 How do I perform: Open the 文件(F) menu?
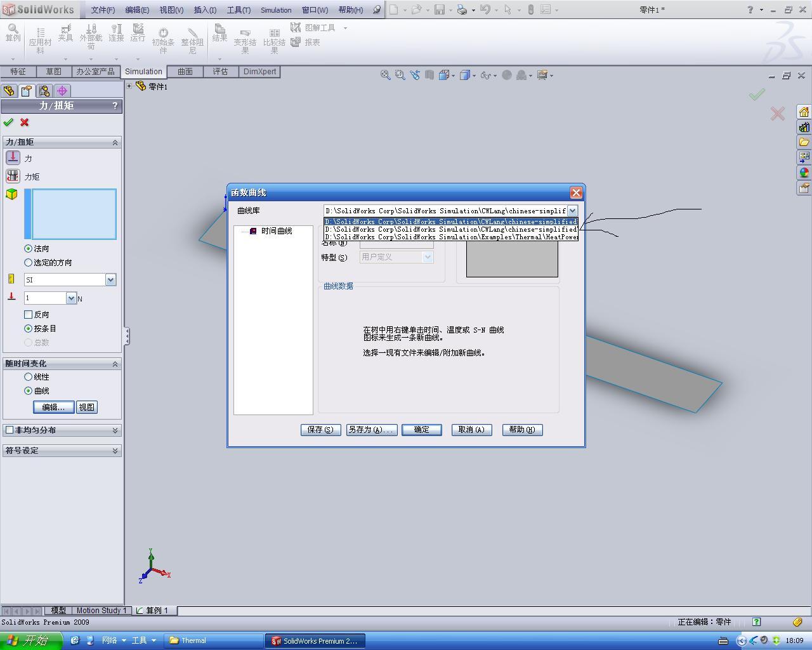(x=102, y=10)
